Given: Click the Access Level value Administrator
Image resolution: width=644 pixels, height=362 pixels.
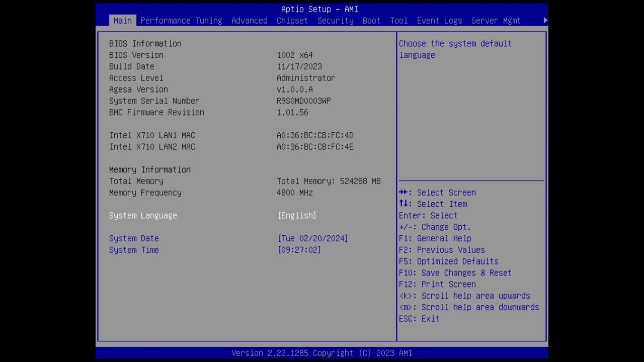Looking at the screenshot, I should (306, 78).
